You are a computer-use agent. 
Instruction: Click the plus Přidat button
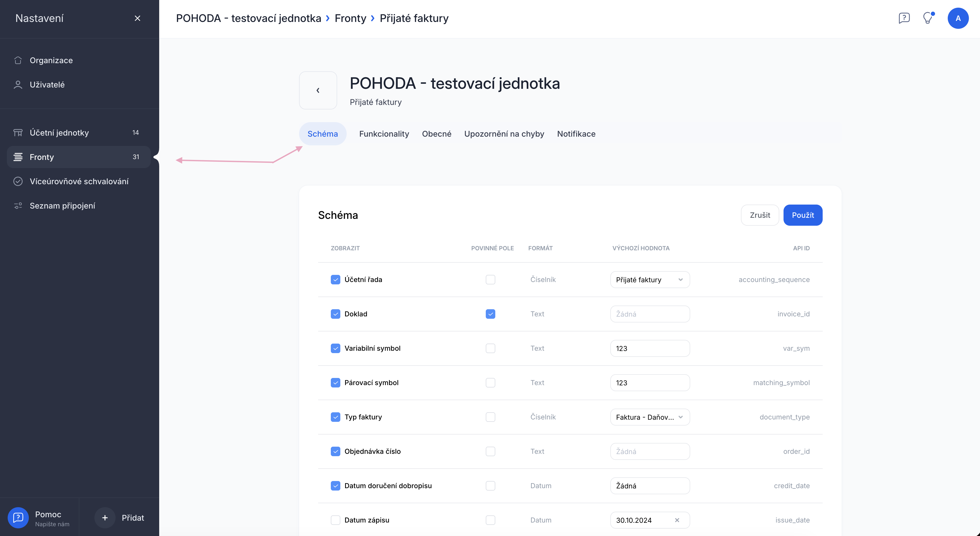coord(105,518)
